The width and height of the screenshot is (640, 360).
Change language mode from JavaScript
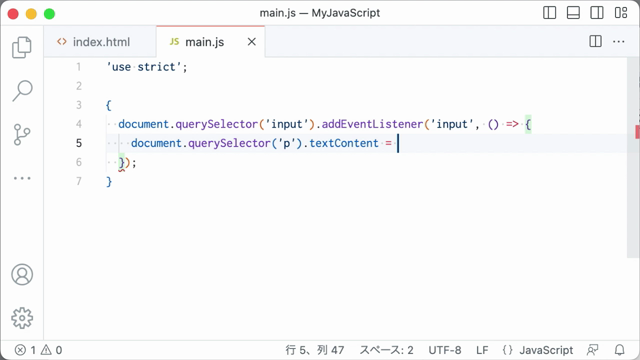[538, 350]
